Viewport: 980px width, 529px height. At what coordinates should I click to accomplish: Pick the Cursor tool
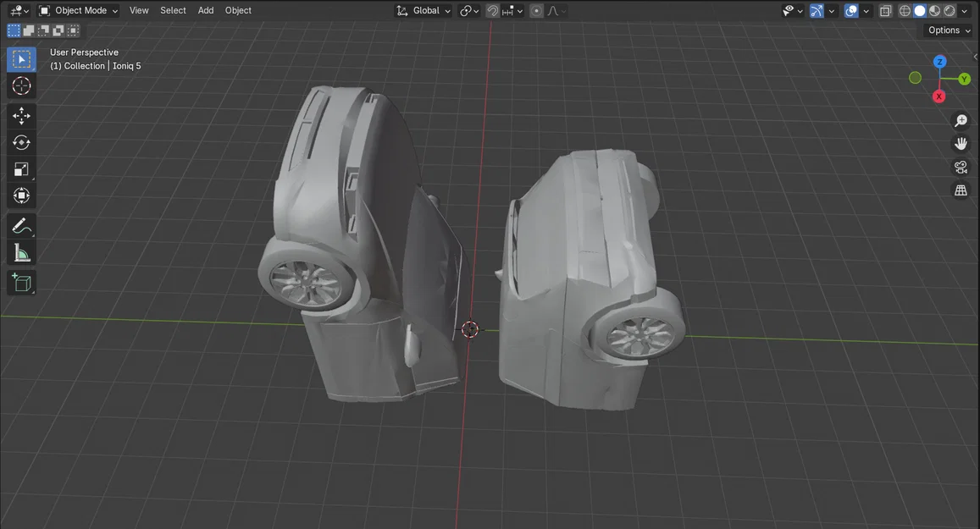(x=21, y=85)
